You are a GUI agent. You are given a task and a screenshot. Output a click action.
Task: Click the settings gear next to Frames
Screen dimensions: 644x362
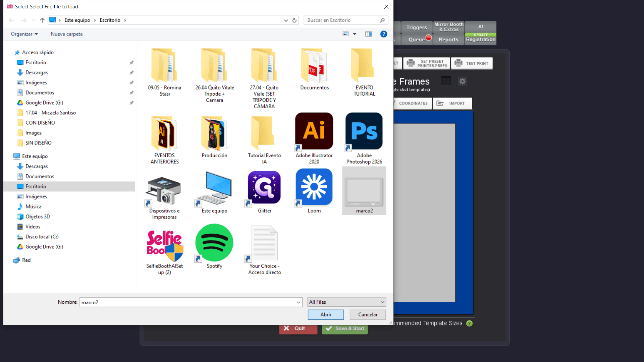pyautogui.click(x=462, y=81)
